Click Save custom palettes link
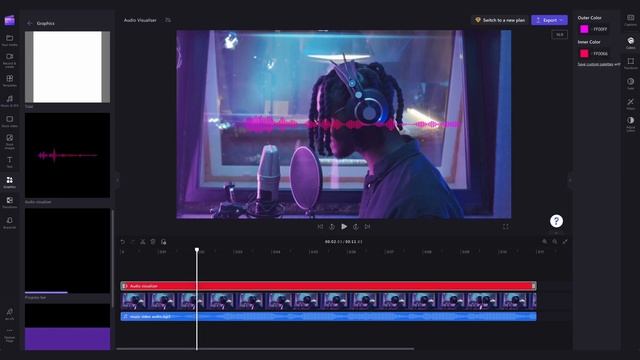 [x=596, y=64]
